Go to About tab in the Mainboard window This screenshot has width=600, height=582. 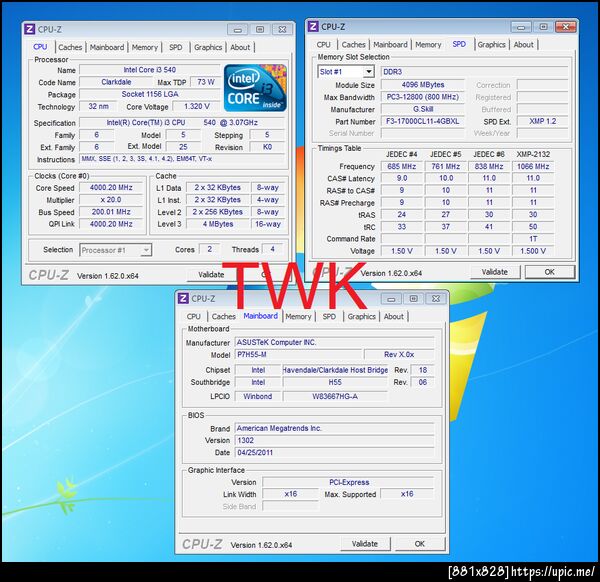click(x=394, y=316)
